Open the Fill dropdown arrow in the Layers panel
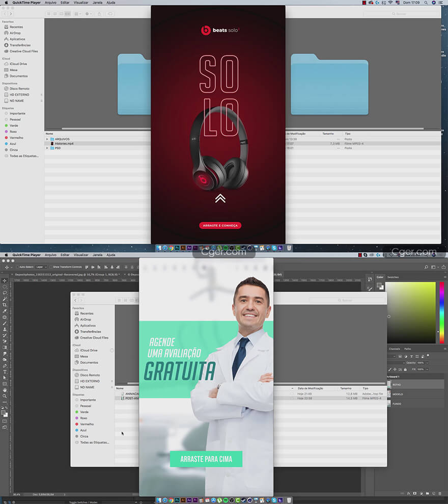448x504 pixels. [x=427, y=369]
